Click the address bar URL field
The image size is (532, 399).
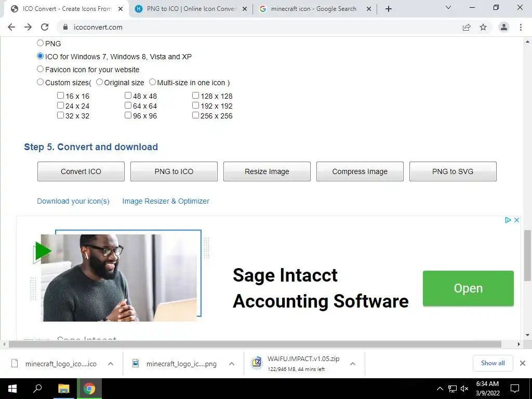258,27
